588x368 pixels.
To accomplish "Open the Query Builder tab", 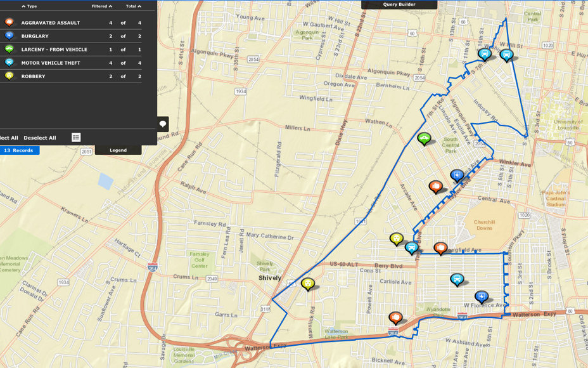I will (399, 4).
